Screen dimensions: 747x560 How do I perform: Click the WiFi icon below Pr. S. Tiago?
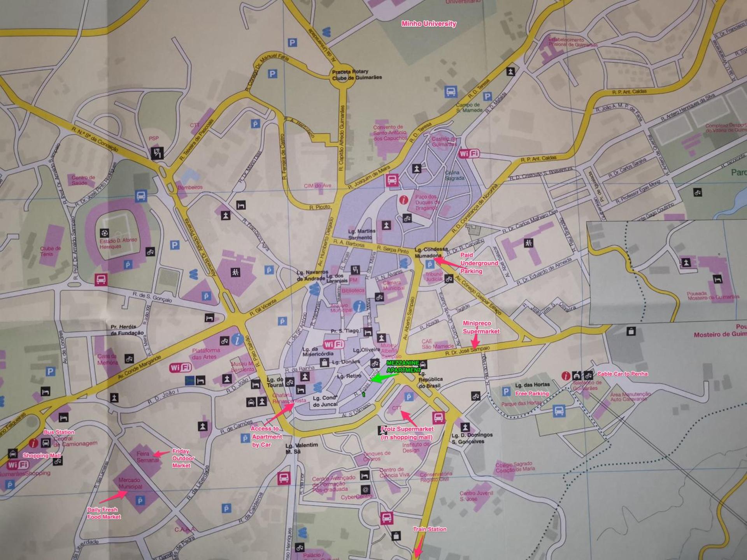pos(333,344)
